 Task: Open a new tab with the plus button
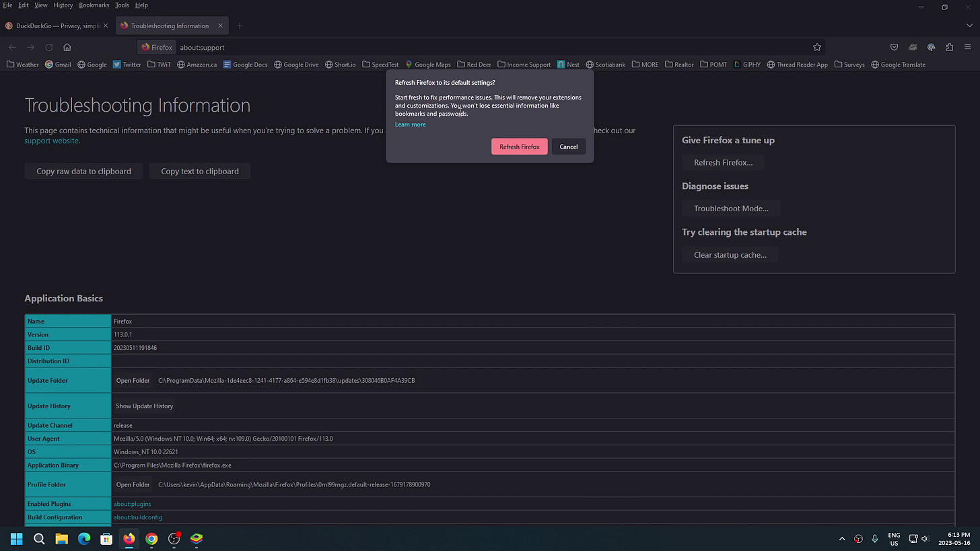240,26
